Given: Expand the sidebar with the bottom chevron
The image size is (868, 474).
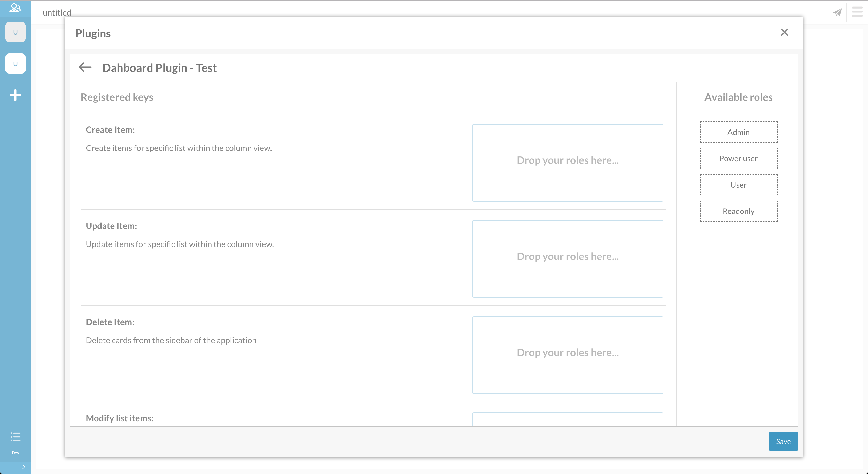Looking at the screenshot, I should point(24,467).
